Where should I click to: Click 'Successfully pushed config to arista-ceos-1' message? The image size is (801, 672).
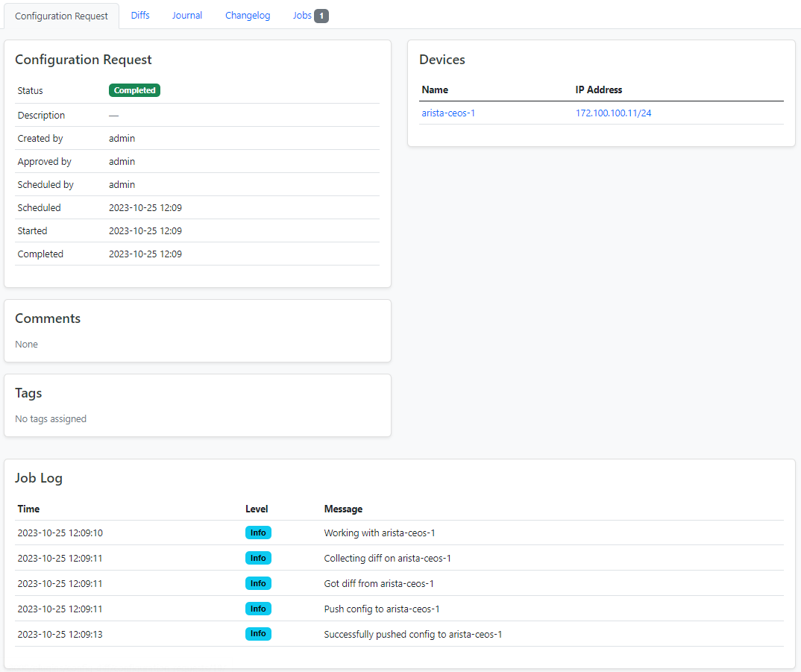pos(412,634)
